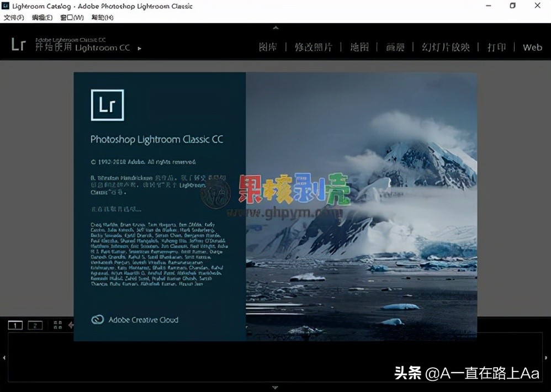This screenshot has height=392, width=551.
Task: Switch to the 修改照片 module
Action: 314,47
